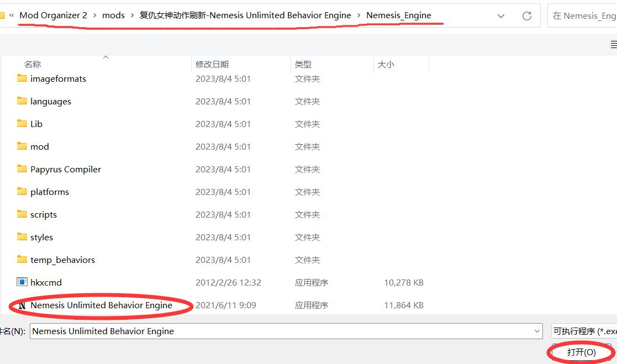Select the Papyrus Compiler folder name
The image size is (617, 364).
coord(66,169)
